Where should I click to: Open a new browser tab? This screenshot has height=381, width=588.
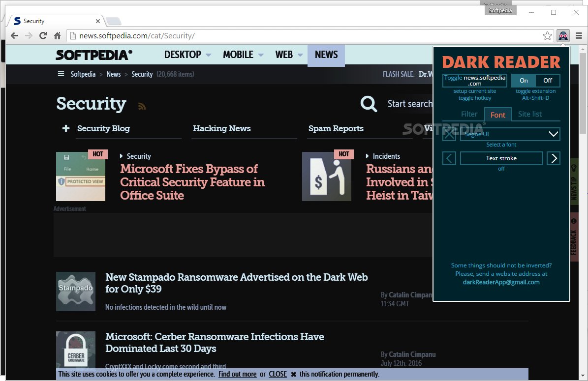coord(113,21)
